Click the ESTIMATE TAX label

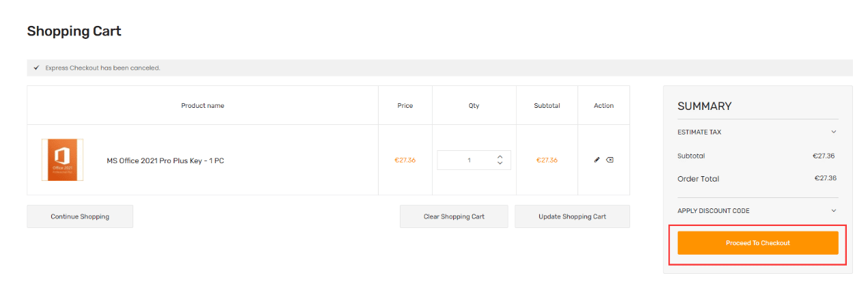699,132
